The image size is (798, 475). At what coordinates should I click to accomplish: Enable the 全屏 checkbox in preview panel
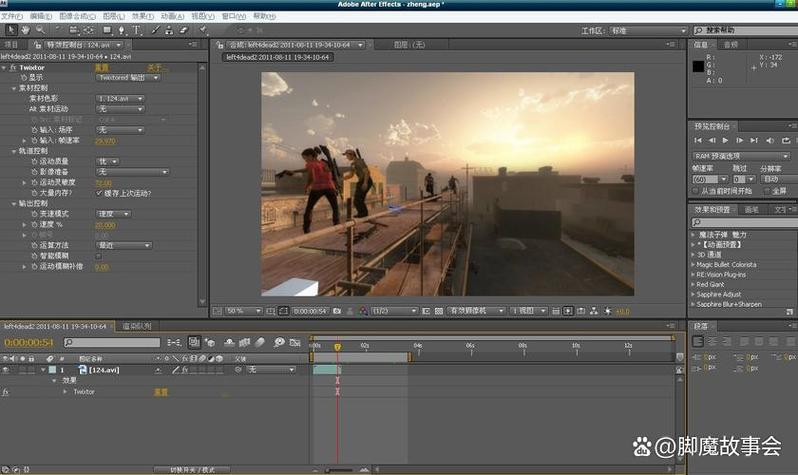pyautogui.click(x=766, y=191)
